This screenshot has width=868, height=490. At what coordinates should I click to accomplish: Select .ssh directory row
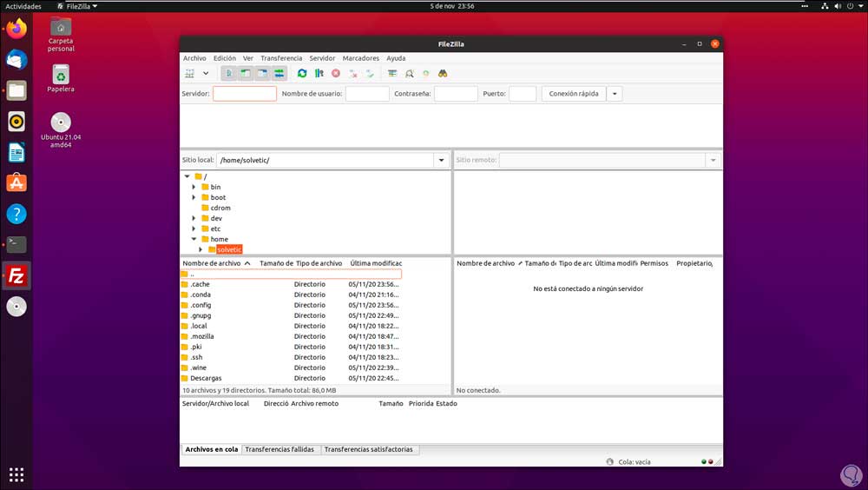click(291, 358)
